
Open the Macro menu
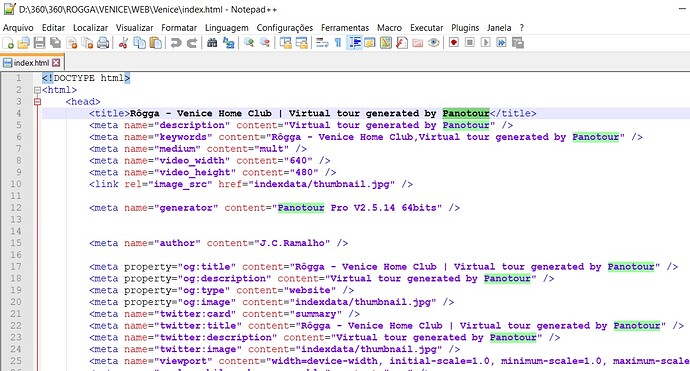(x=389, y=28)
